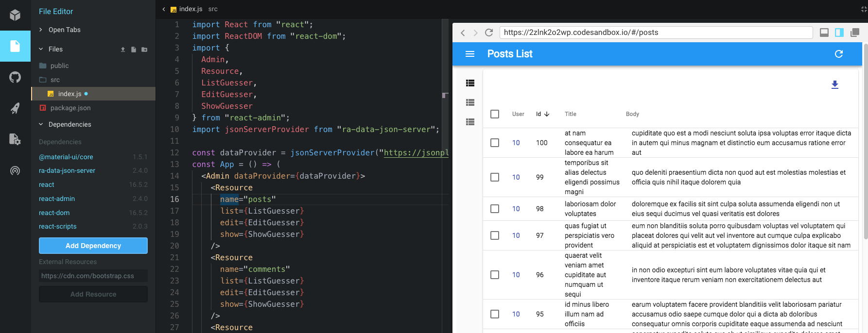Screen dimensions: 868x333
Task: Open the package.json file
Action: pos(70,108)
